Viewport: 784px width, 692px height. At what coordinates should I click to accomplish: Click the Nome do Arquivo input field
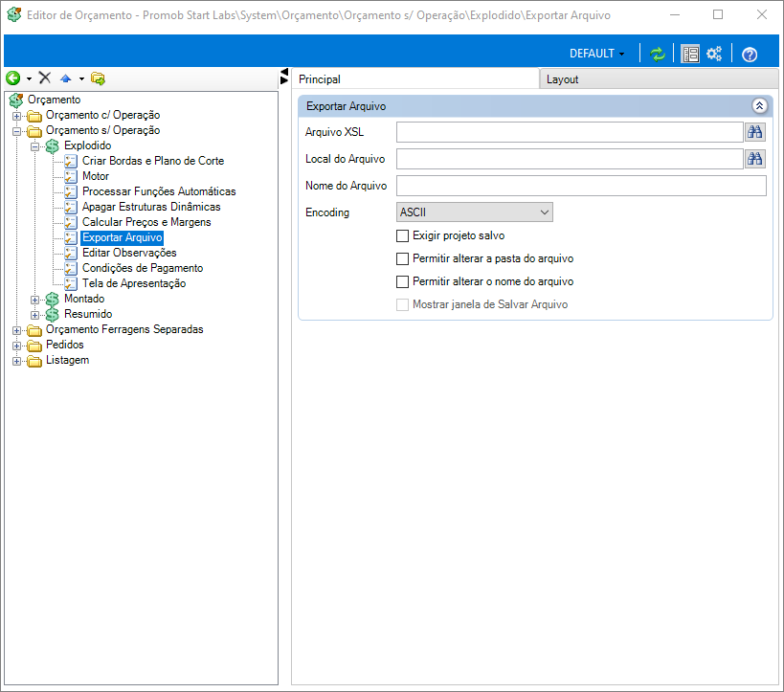581,186
